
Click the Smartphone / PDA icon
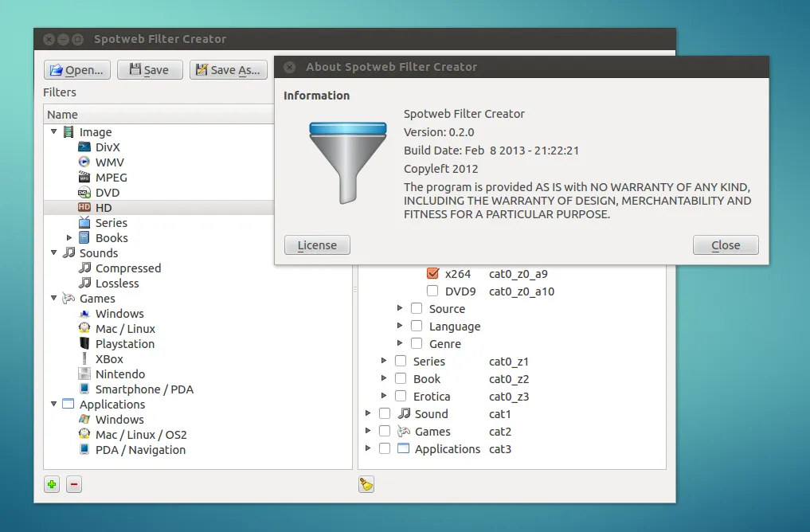click(84, 389)
